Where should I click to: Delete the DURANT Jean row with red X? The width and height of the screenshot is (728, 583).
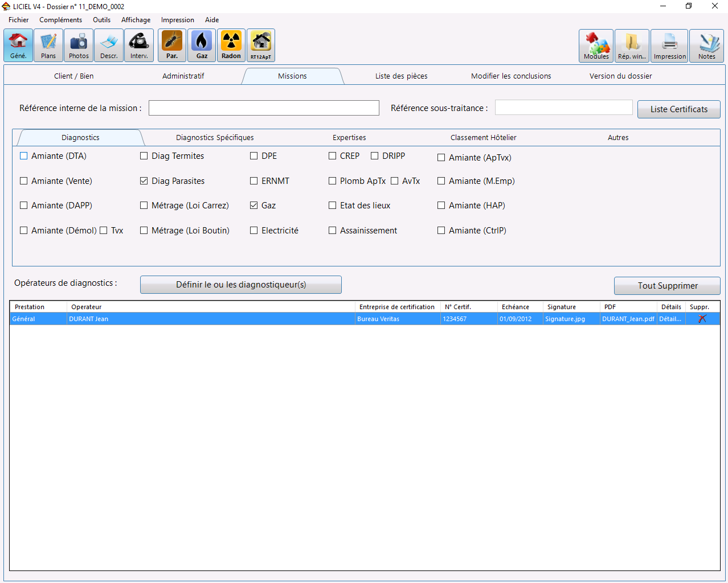(x=702, y=319)
